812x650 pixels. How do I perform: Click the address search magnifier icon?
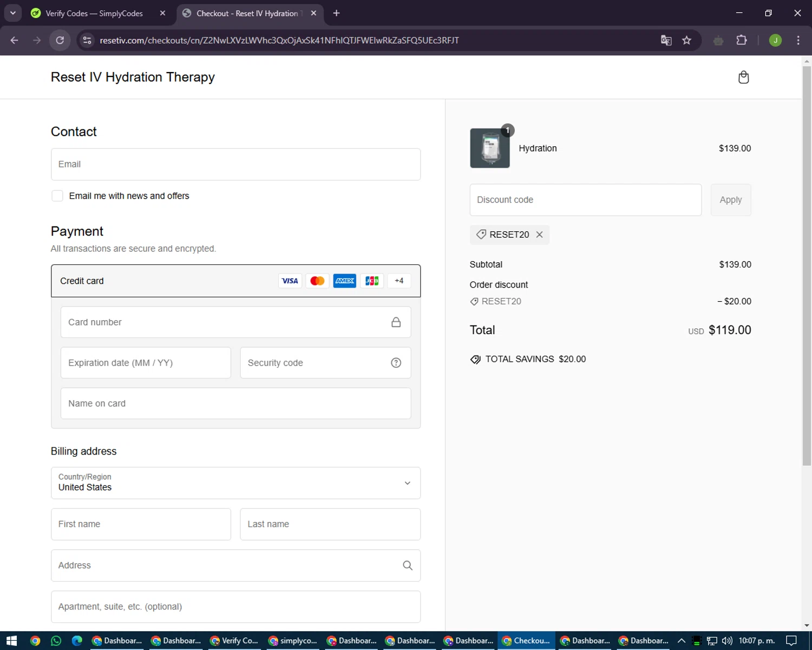pyautogui.click(x=408, y=565)
